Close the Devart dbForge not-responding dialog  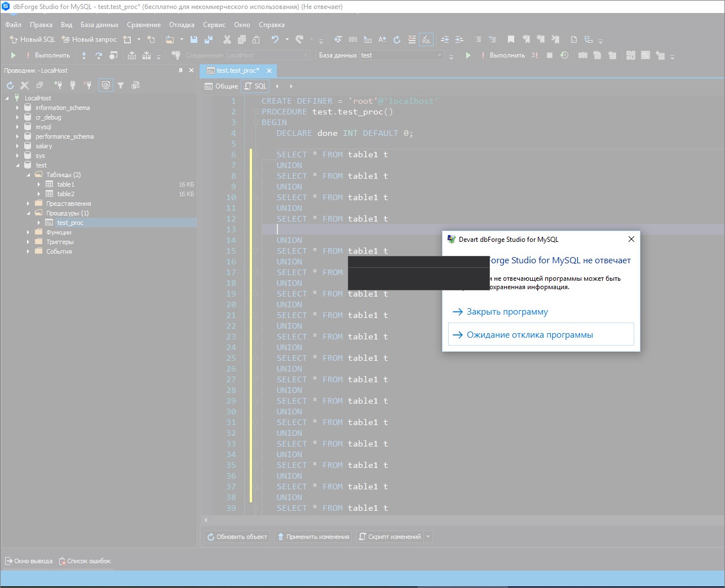631,239
